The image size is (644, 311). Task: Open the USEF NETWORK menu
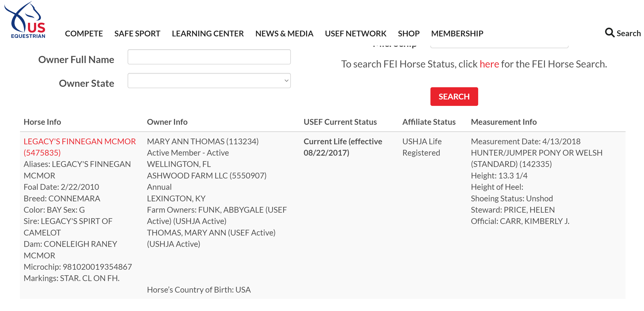[355, 34]
